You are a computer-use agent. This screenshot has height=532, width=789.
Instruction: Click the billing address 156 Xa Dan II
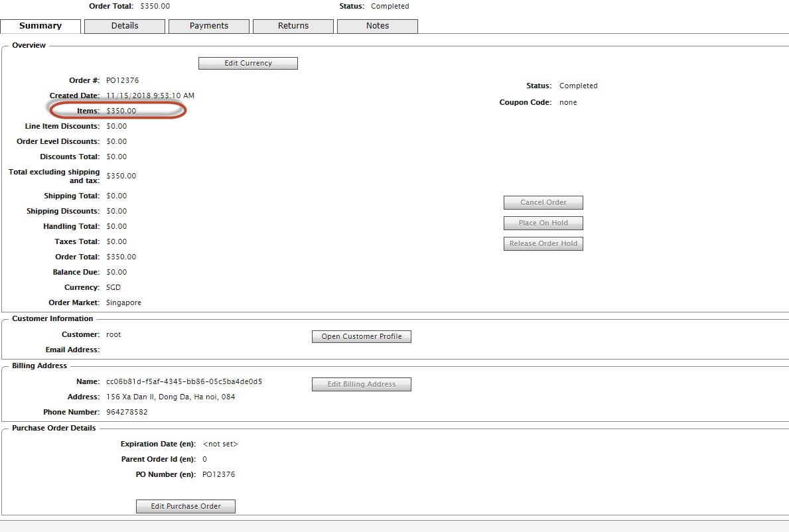click(x=171, y=397)
